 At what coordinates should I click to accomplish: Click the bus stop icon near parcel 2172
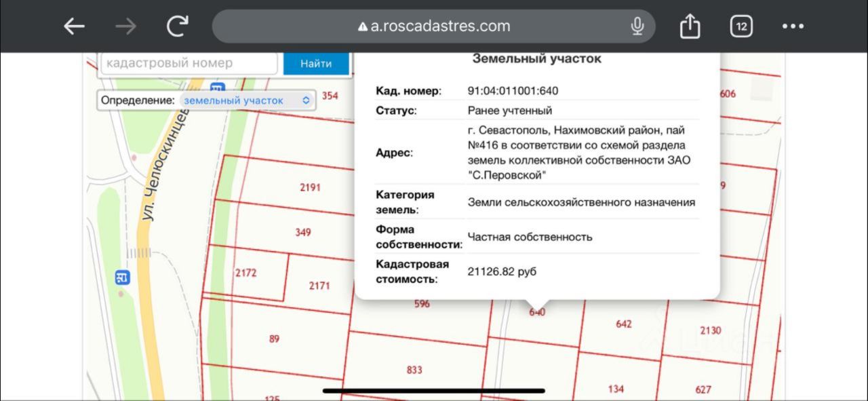pyautogui.click(x=122, y=277)
